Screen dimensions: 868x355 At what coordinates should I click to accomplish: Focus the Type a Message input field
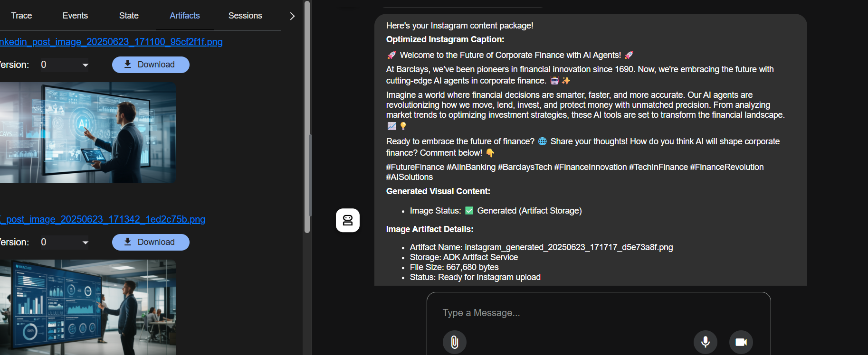pos(599,313)
